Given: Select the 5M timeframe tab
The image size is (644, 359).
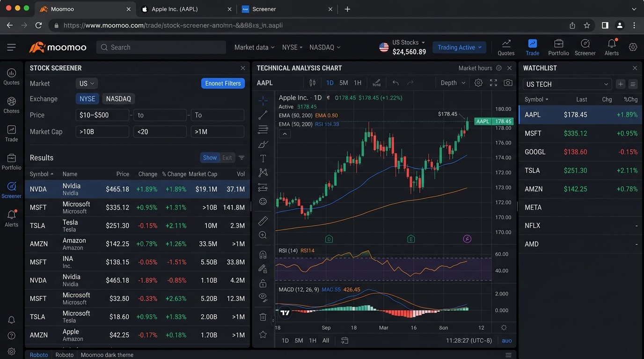Looking at the screenshot, I should (x=344, y=83).
